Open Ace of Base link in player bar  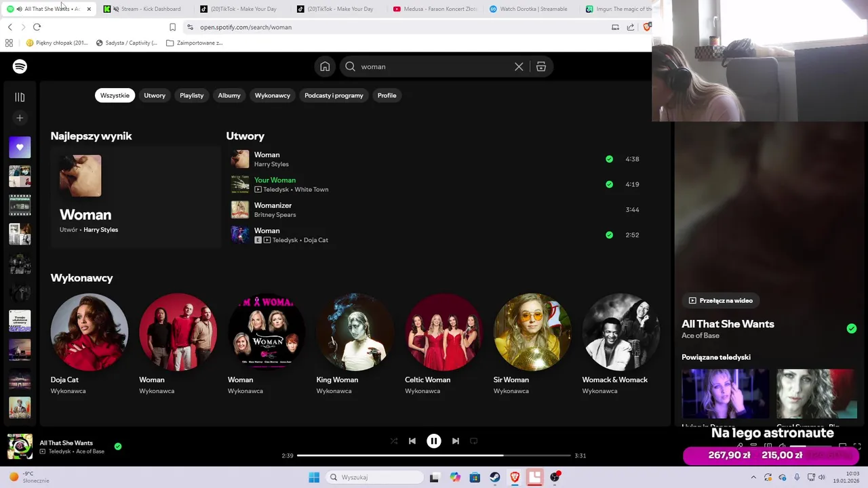pyautogui.click(x=90, y=451)
